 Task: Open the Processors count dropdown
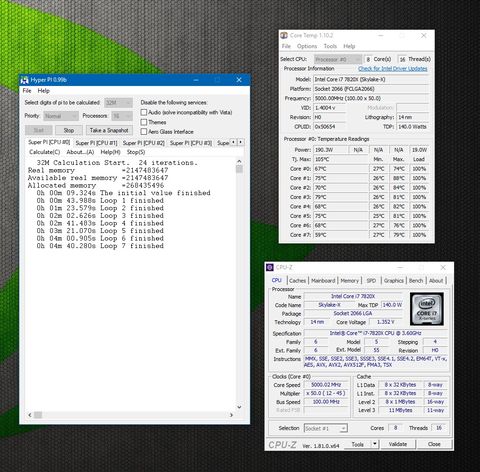coord(122,116)
